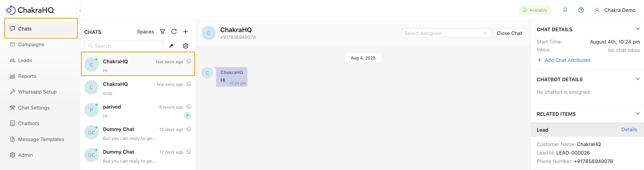Click the Chatbots icon in sidebar
Image resolution: width=644 pixels, height=170 pixels.
(12, 123)
